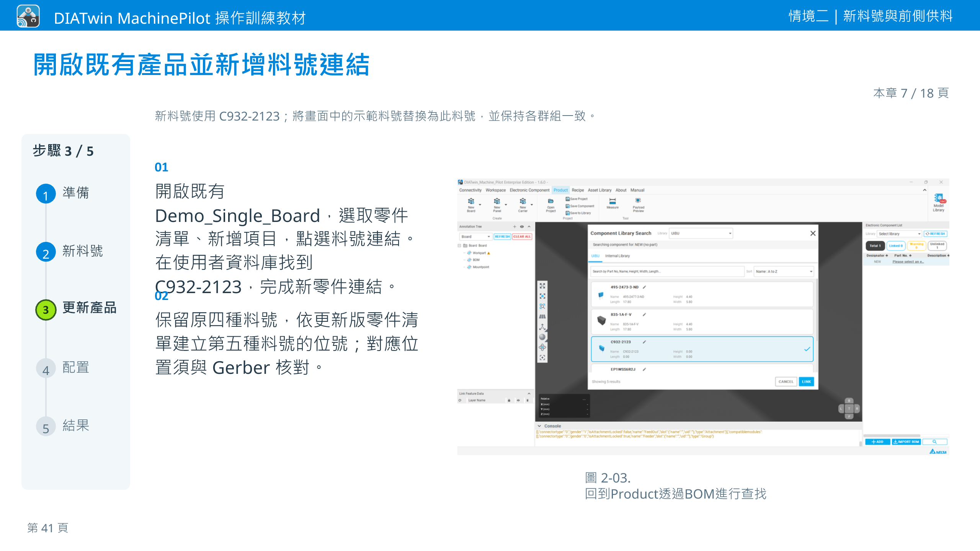Click the New Panel icon
Screen dimensions: 980x551
497,202
